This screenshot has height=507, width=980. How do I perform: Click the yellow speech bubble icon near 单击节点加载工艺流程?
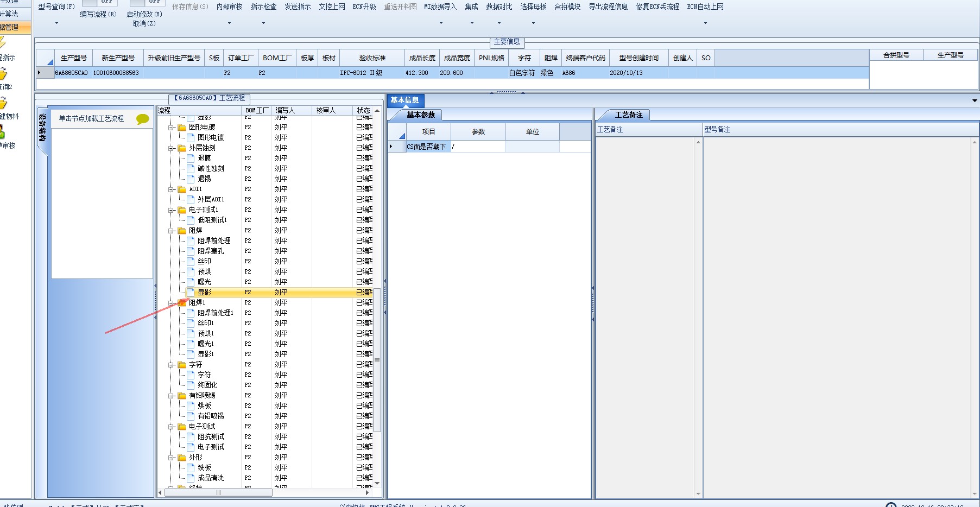[143, 119]
